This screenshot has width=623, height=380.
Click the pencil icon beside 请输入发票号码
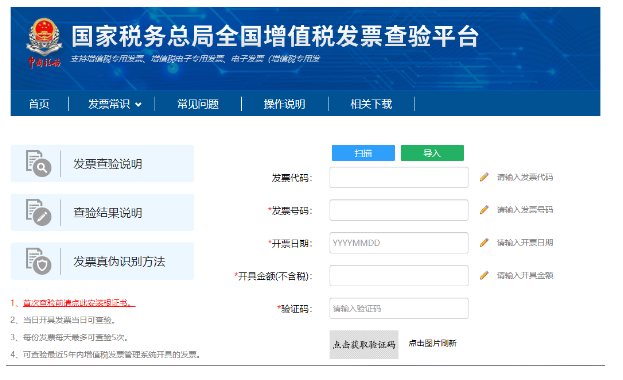(484, 210)
